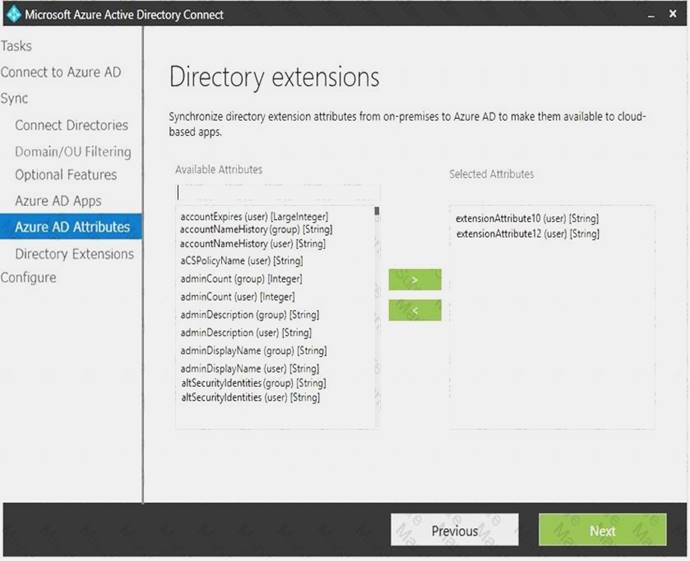Image resolution: width=690 pixels, height=561 pixels.
Task: Select Azure AD Attributes step
Action: coord(71,227)
